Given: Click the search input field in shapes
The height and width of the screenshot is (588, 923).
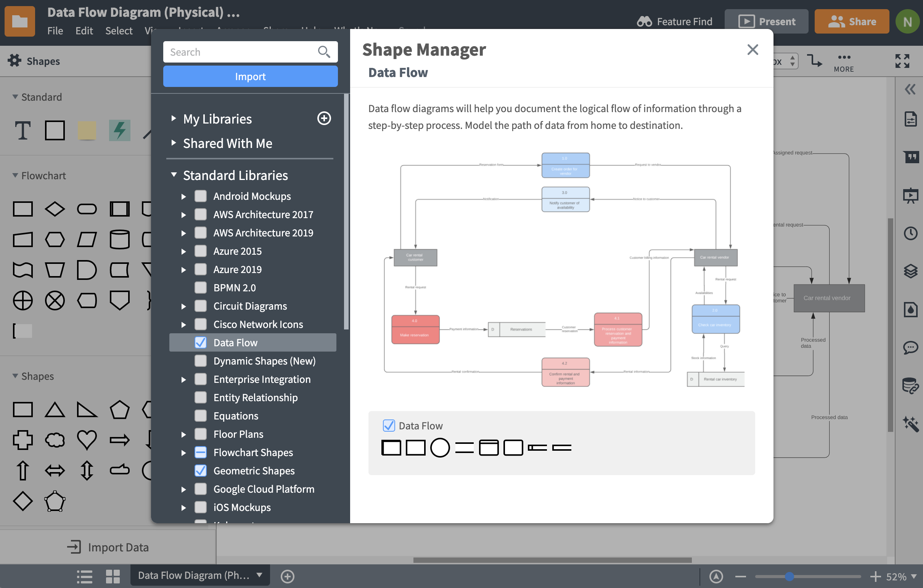Looking at the screenshot, I should (x=240, y=51).
